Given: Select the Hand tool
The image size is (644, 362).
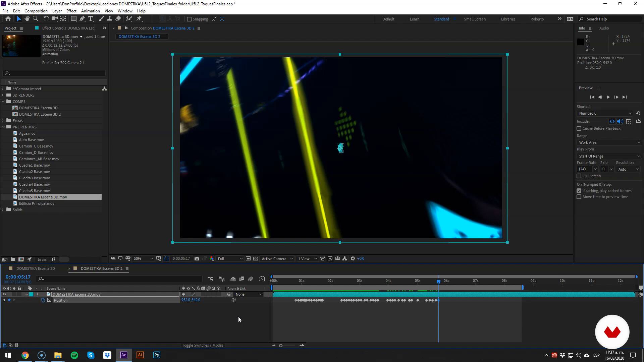Looking at the screenshot, I should point(27,19).
